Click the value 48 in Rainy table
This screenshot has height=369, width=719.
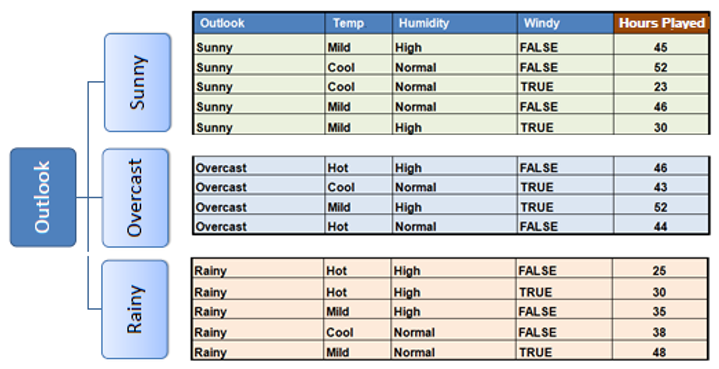point(659,352)
